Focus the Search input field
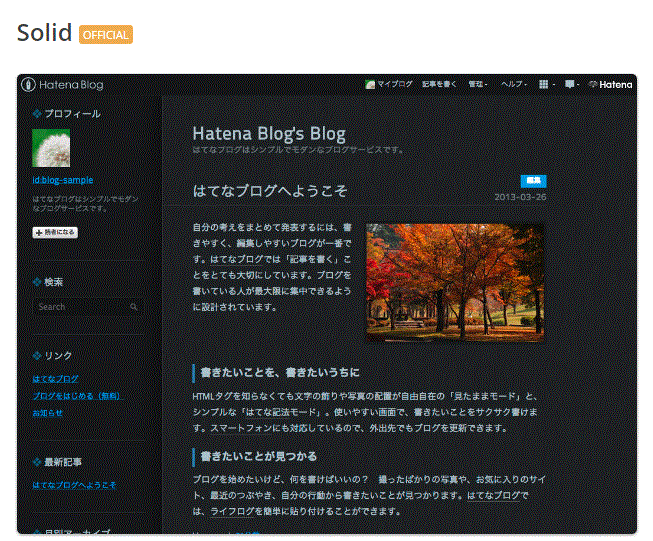The width and height of the screenshot is (653, 541). point(88,307)
